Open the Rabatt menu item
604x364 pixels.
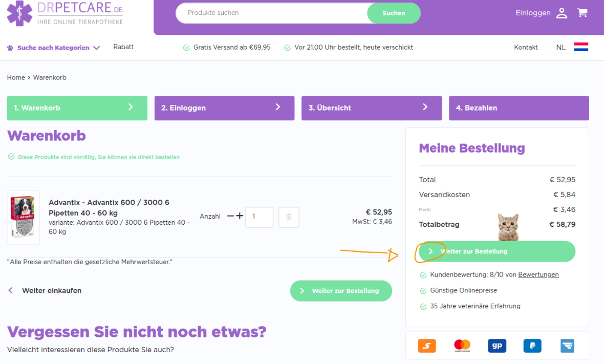(123, 47)
